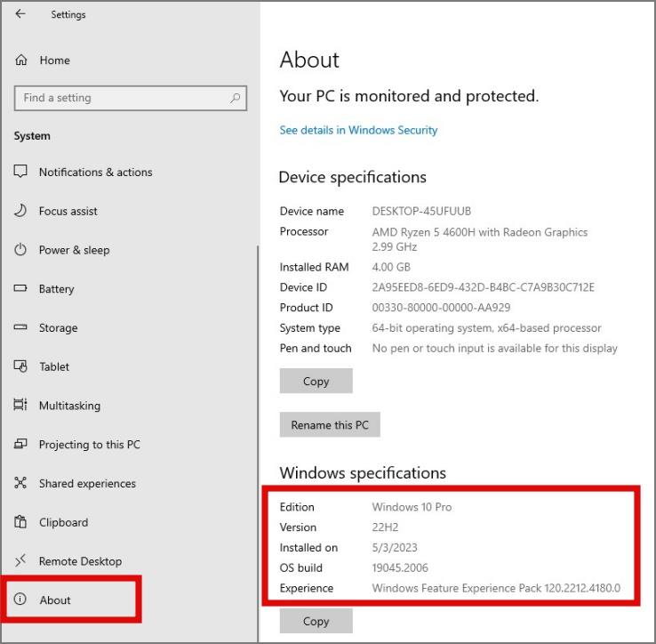Image resolution: width=656 pixels, height=644 pixels.
Task: Select the Shared experiences icon
Action: [20, 483]
